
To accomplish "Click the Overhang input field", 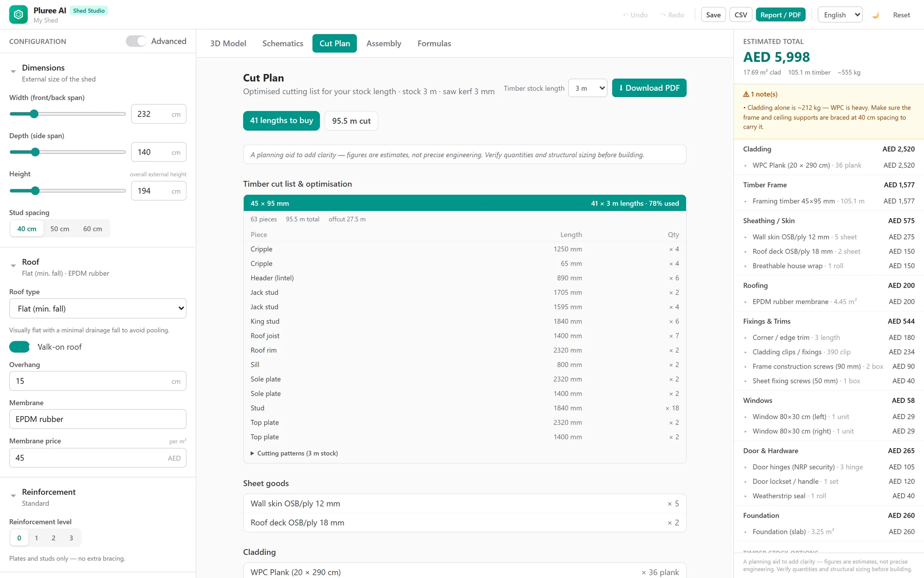I will [98, 381].
